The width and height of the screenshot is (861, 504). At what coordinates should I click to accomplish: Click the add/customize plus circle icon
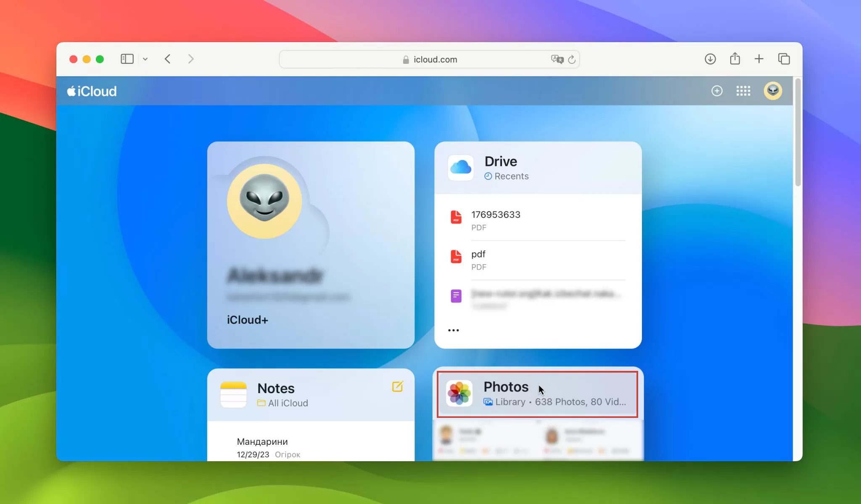click(x=717, y=91)
